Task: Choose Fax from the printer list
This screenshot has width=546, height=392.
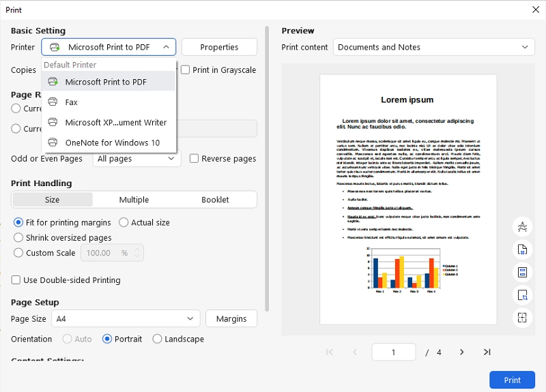Action: coord(109,102)
